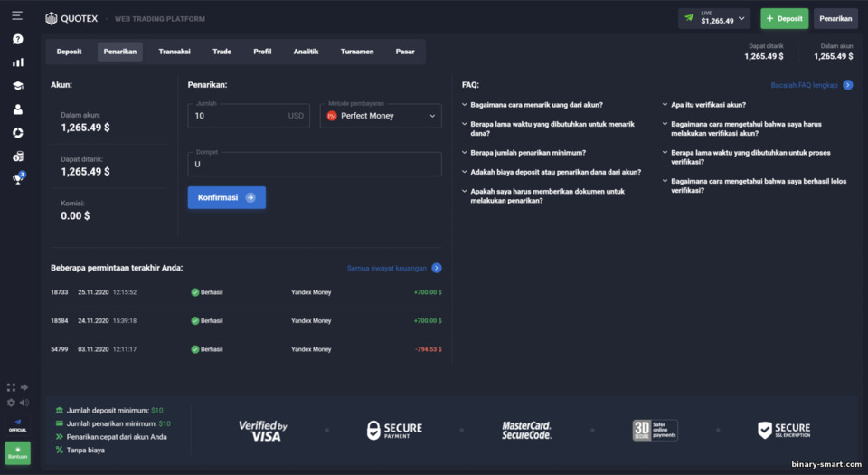Click Yandex Money in request 18733 row
The width and height of the screenshot is (868, 475).
coord(311,292)
